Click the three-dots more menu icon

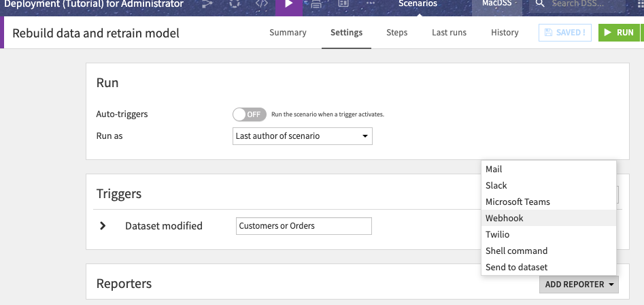(371, 3)
